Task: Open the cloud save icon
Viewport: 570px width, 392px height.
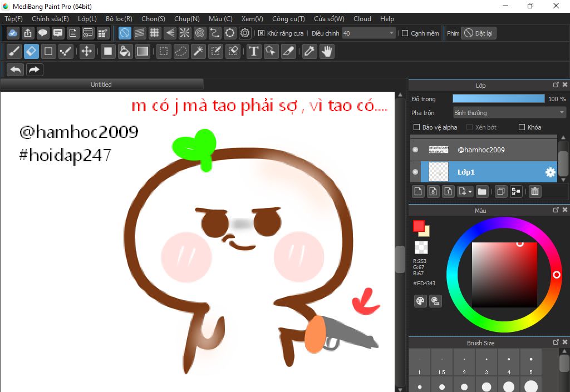Action: [x=13, y=33]
